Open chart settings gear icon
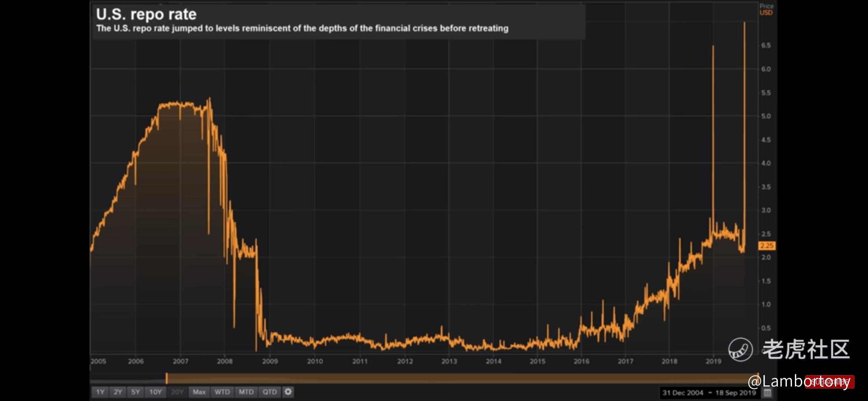The height and width of the screenshot is (401, 868). coord(288,392)
